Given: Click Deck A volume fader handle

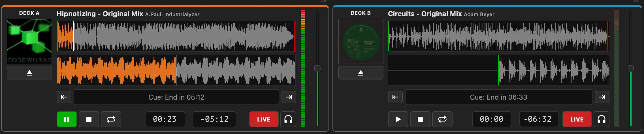Looking at the screenshot, I should (x=317, y=68).
